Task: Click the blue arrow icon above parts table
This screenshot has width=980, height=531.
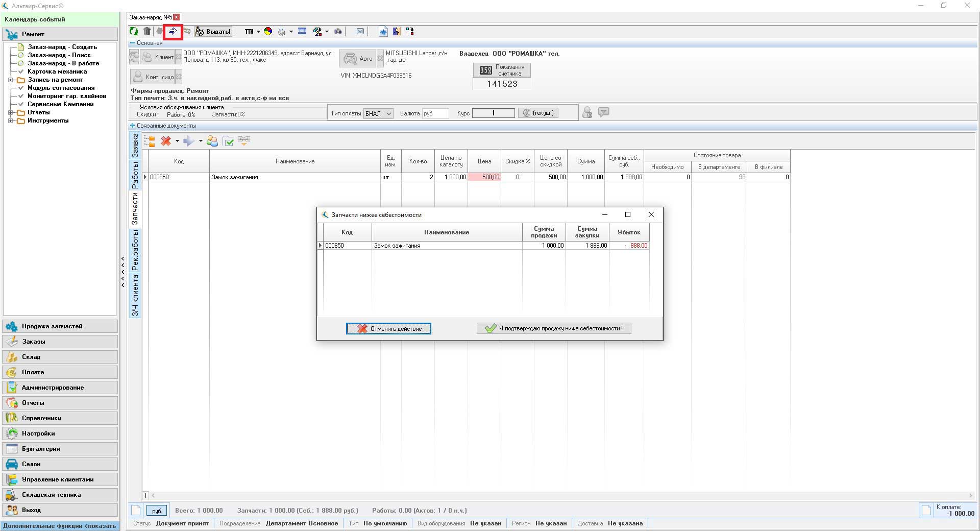Action: click(189, 141)
